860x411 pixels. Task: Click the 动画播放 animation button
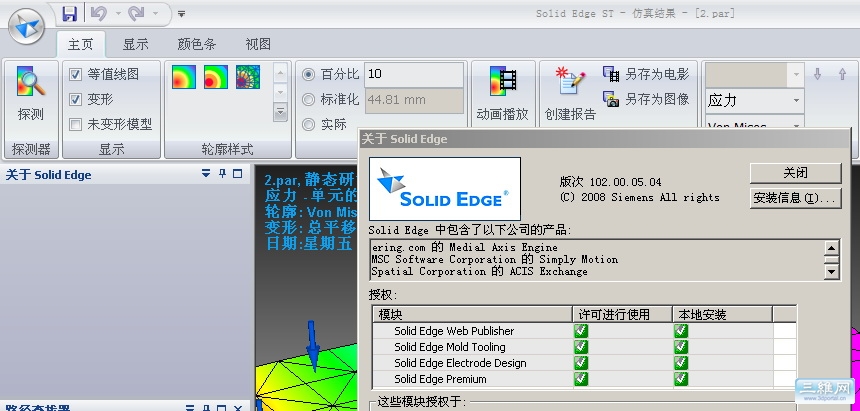(x=502, y=93)
